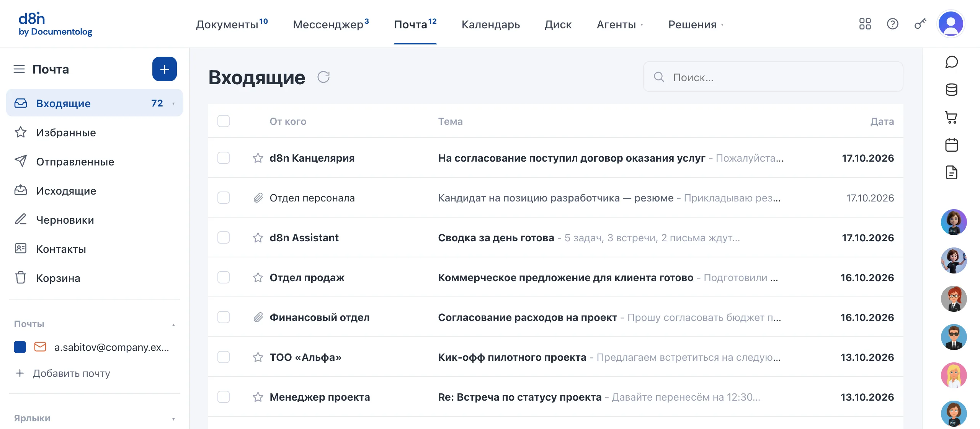Open the shopping cart icon in right panel
Image resolution: width=980 pixels, height=429 pixels.
pos(951,117)
